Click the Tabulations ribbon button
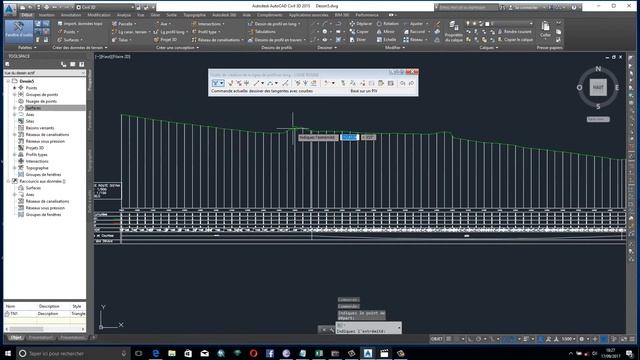This screenshot has height=360, width=640. tap(262, 32)
